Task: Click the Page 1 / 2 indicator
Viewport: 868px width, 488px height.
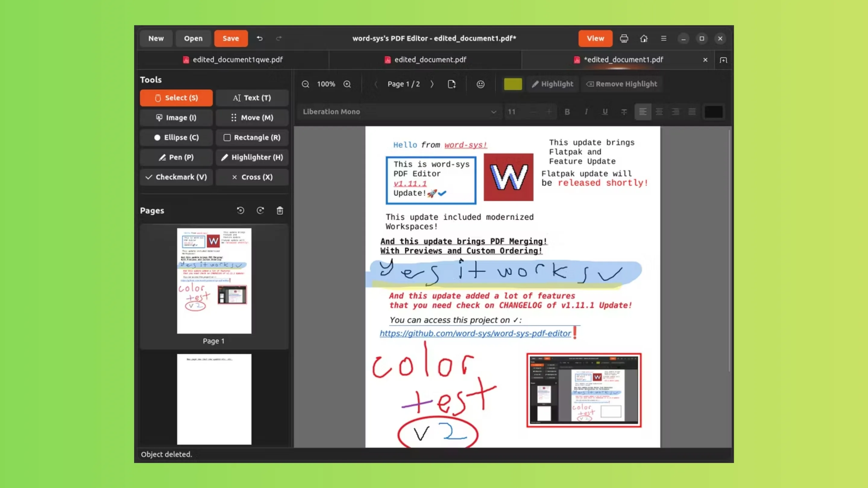Action: (404, 84)
